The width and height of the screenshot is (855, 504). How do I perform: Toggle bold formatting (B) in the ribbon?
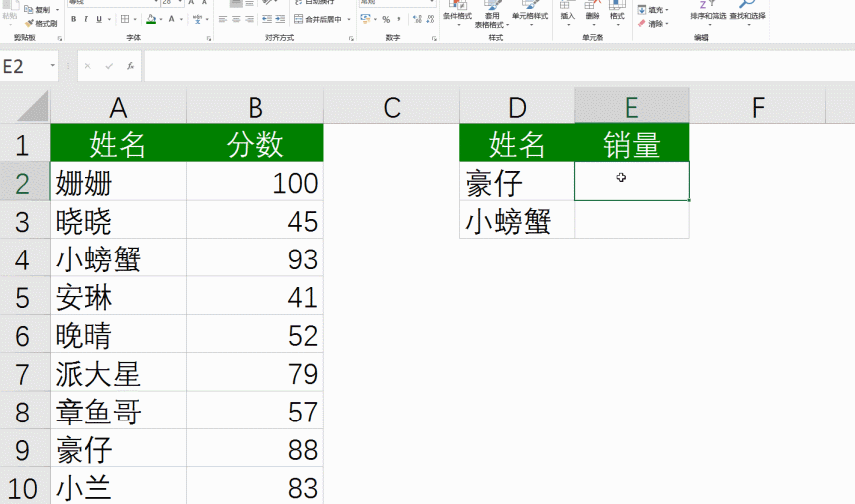click(73, 19)
